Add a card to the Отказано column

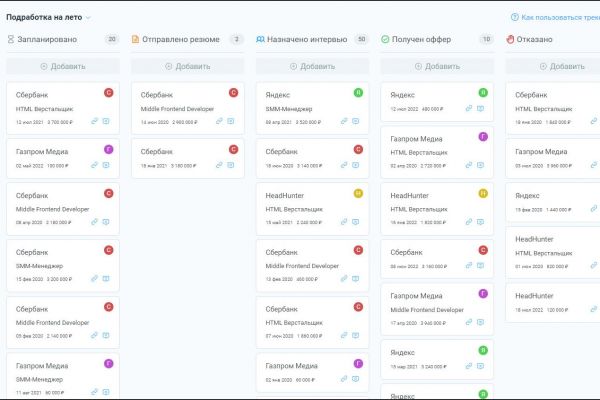553,67
